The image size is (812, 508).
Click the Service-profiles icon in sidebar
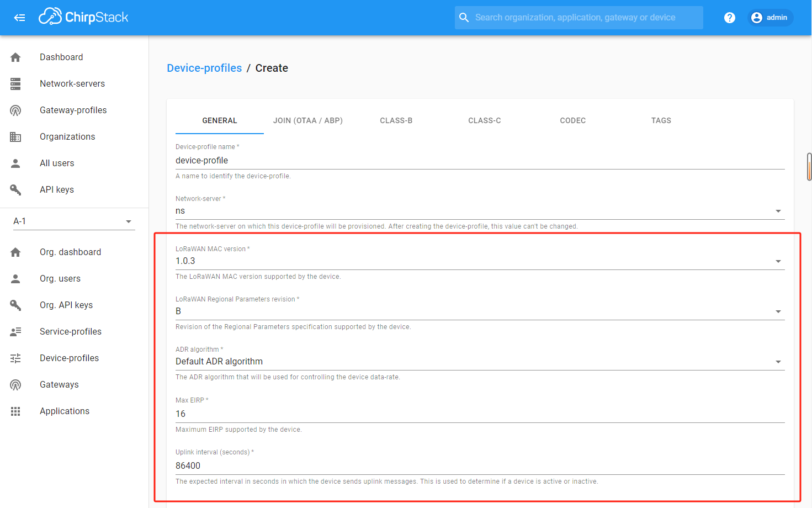click(x=15, y=332)
